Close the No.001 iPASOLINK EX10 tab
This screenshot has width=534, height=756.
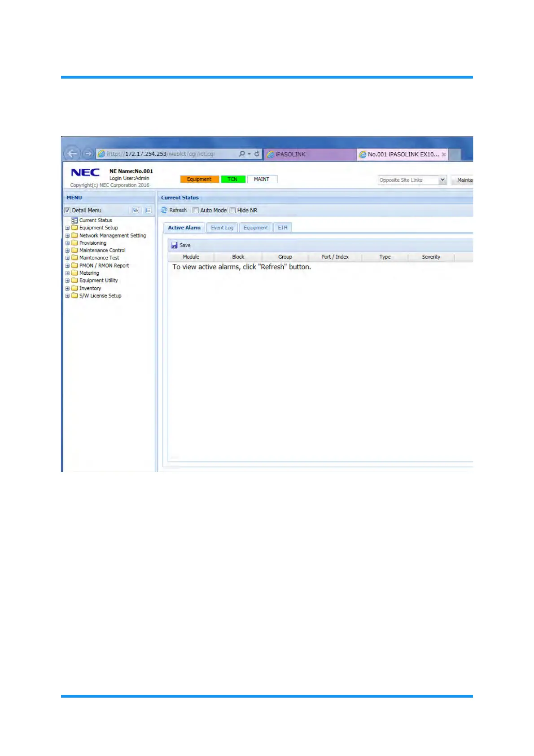click(x=444, y=154)
